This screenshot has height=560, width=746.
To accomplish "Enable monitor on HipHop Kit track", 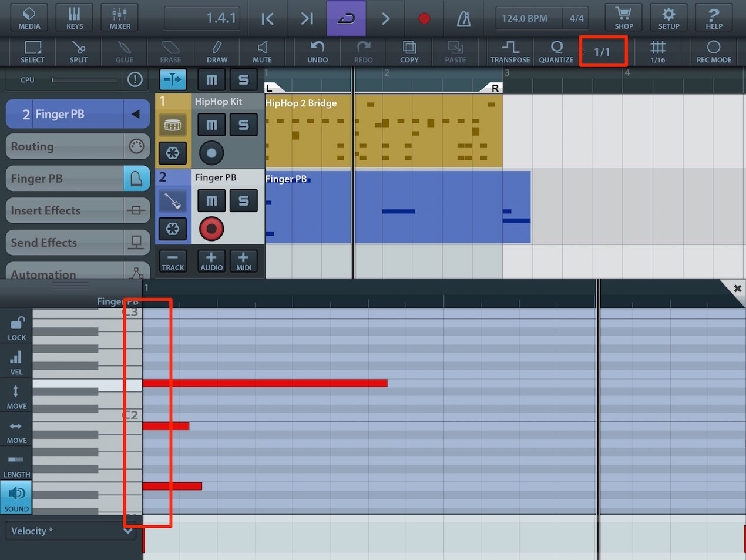I will click(x=211, y=153).
